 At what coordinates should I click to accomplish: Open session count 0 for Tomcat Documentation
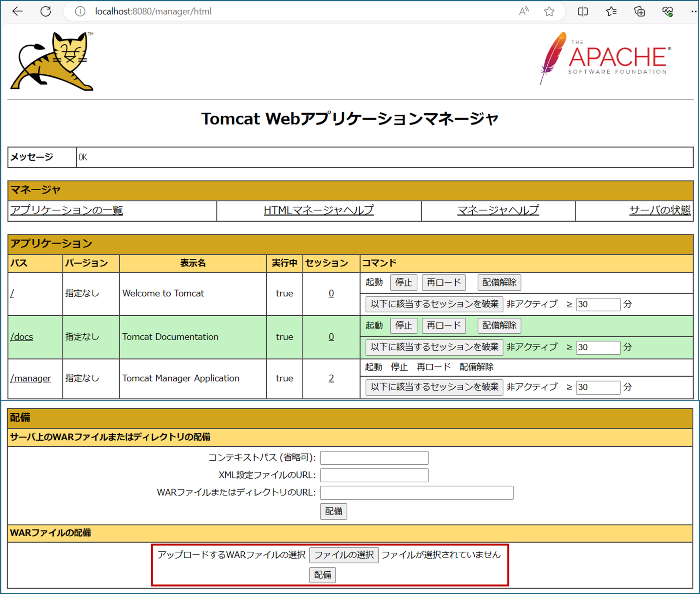coord(331,337)
